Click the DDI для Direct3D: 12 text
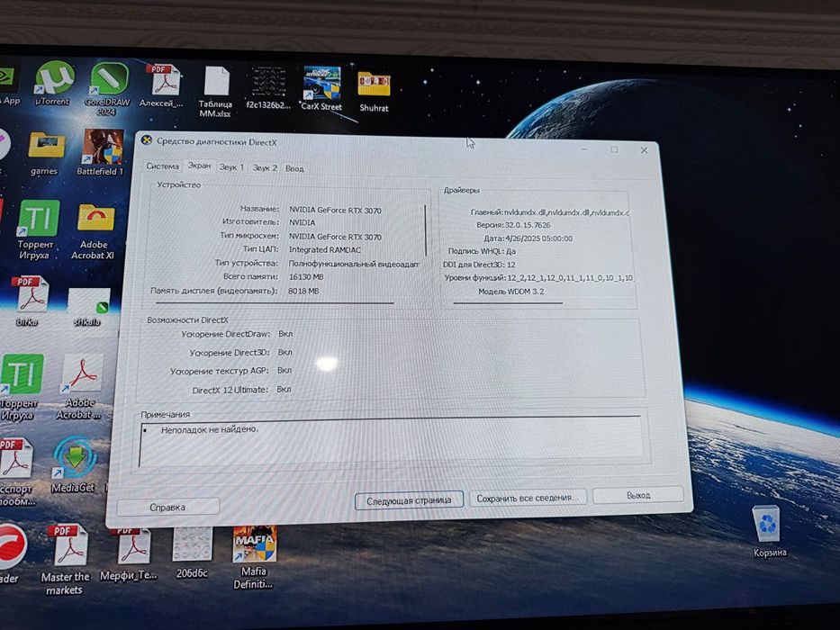This screenshot has height=630, width=840. point(480,265)
